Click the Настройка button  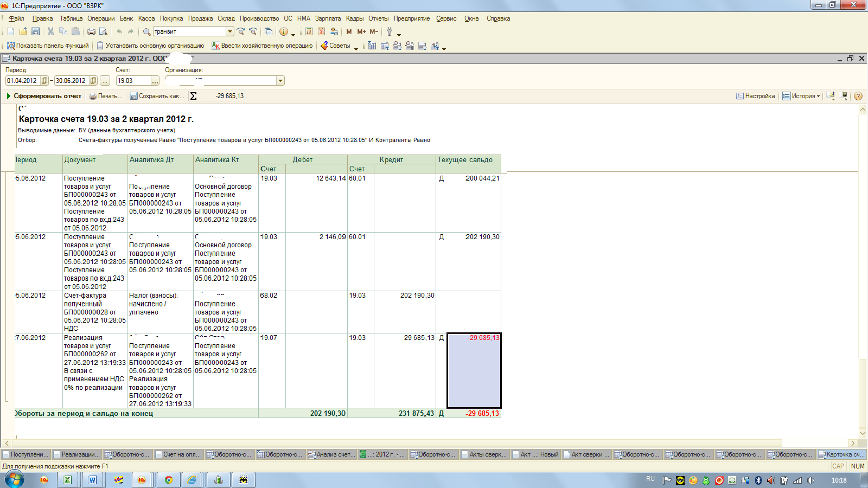(755, 96)
